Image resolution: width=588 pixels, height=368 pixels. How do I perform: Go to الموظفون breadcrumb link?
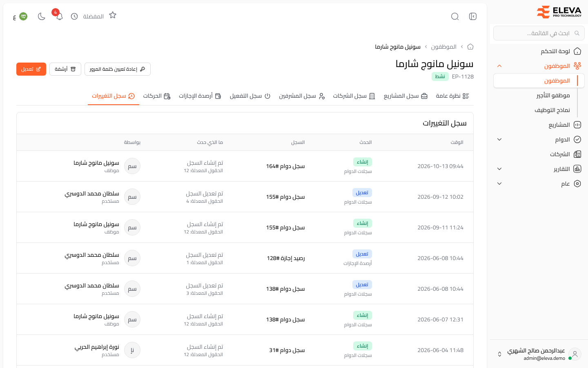coord(443,47)
